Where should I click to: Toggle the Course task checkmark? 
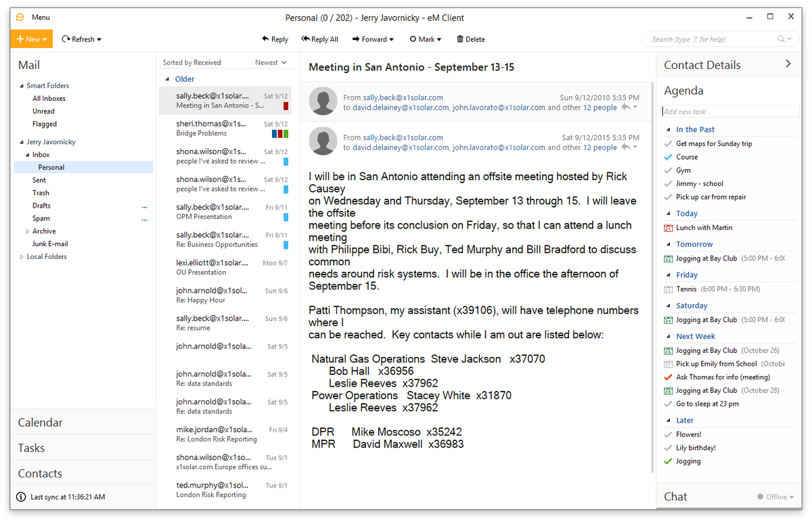669,157
